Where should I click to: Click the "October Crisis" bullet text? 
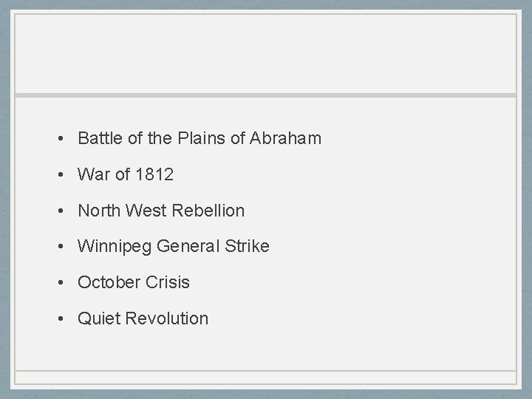point(134,282)
